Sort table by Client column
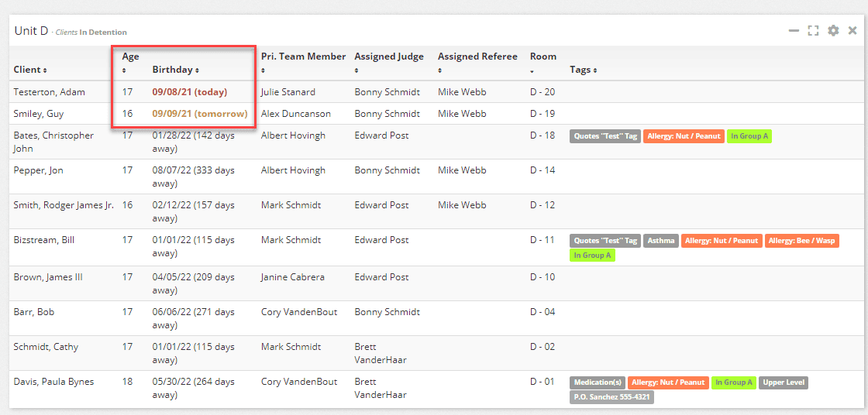This screenshot has width=868, height=415. pos(29,70)
